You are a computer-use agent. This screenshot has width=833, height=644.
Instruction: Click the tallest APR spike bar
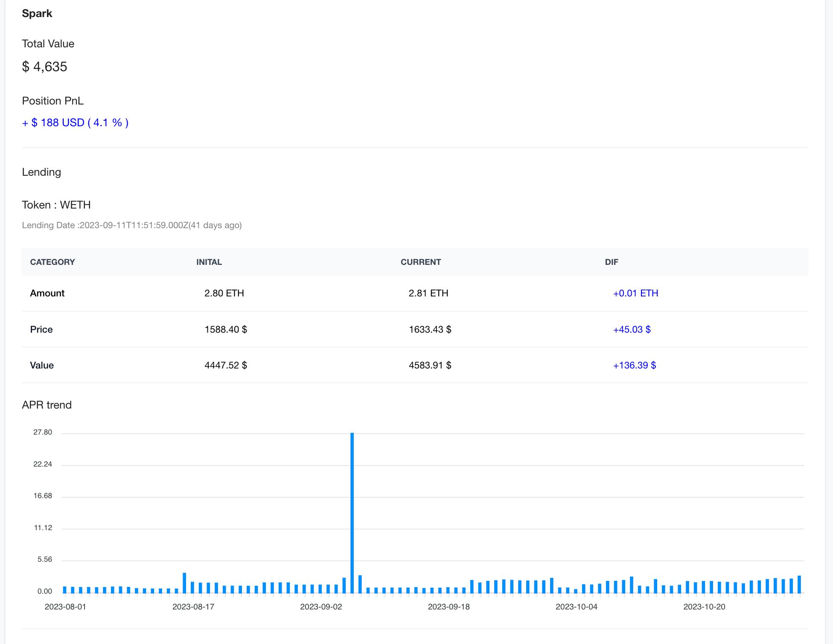click(x=352, y=513)
